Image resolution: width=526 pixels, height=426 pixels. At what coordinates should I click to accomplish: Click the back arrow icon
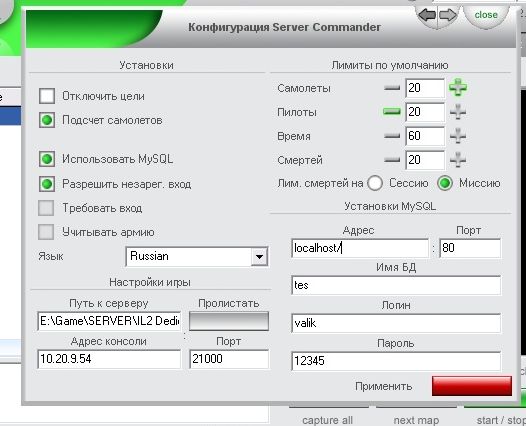(427, 15)
